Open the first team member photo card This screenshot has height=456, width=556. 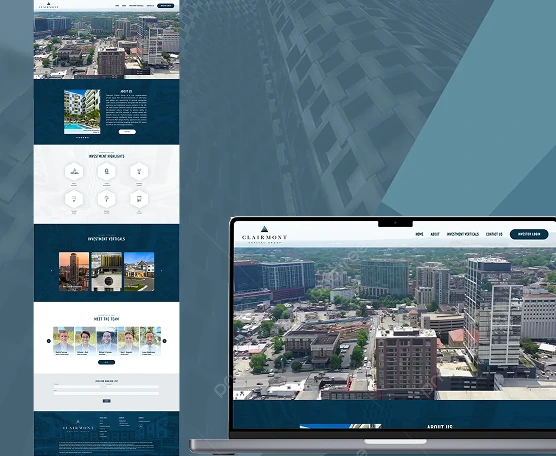pos(63,341)
